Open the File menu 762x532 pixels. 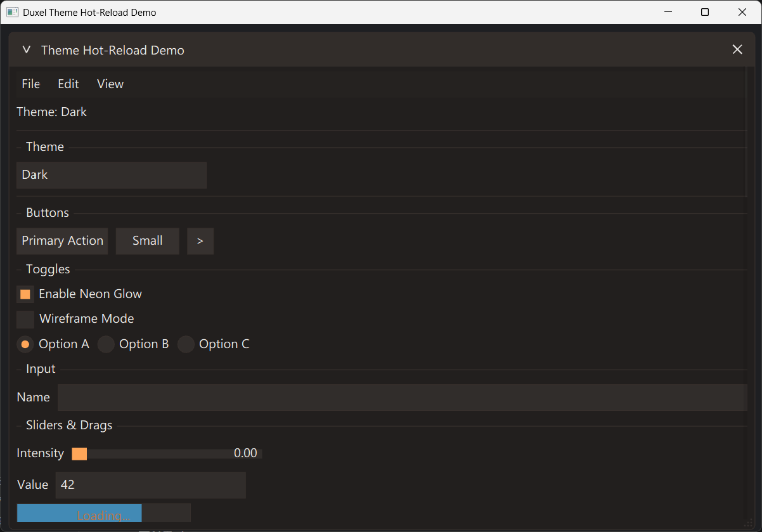point(30,84)
